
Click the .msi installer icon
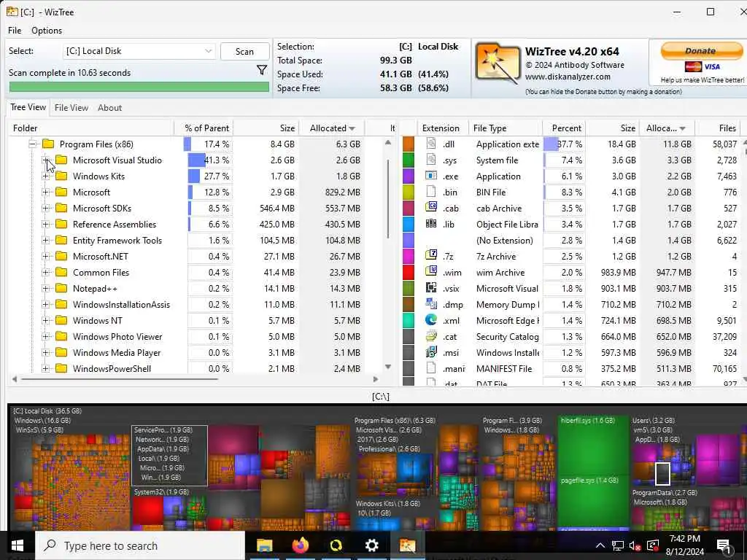point(431,352)
